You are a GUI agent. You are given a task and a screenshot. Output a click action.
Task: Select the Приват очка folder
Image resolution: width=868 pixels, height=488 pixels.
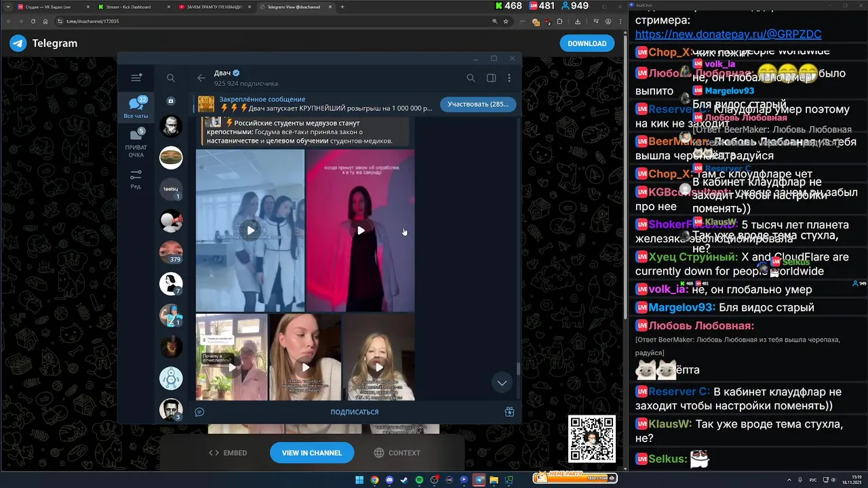136,143
